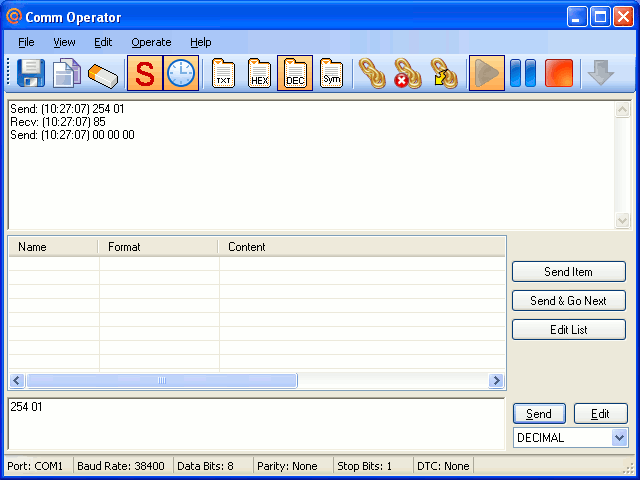Click the Edit List button
Viewport: 640px width, 480px height.
tap(569, 329)
